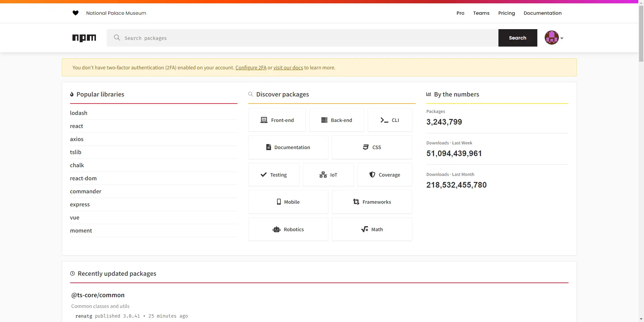Viewport: 644px width, 322px height.
Task: Open the axios library
Action: coord(76,139)
